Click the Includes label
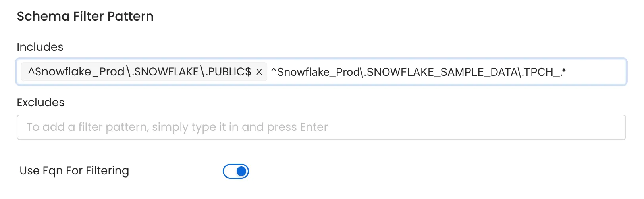The width and height of the screenshot is (644, 199). point(40,47)
